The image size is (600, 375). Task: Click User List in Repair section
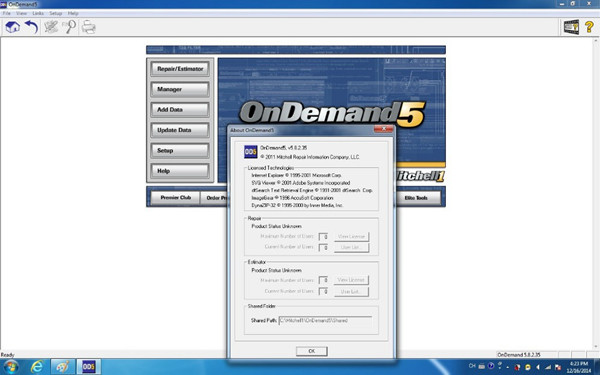tap(351, 248)
